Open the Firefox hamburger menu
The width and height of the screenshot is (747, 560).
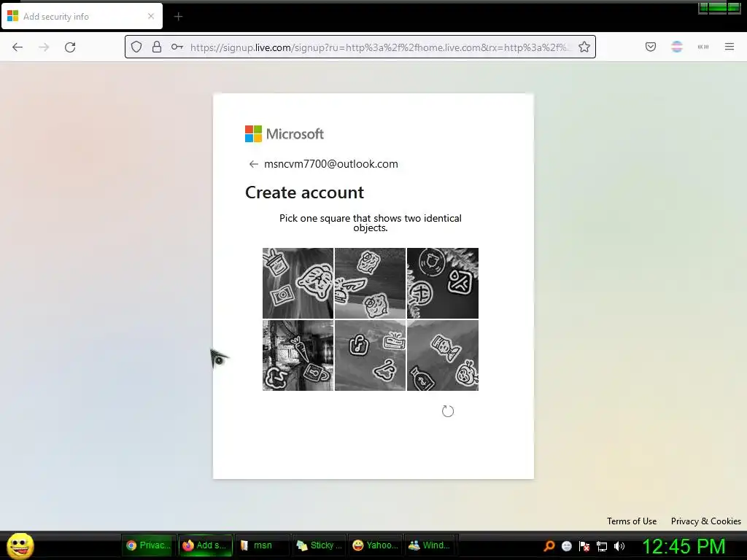pos(729,47)
